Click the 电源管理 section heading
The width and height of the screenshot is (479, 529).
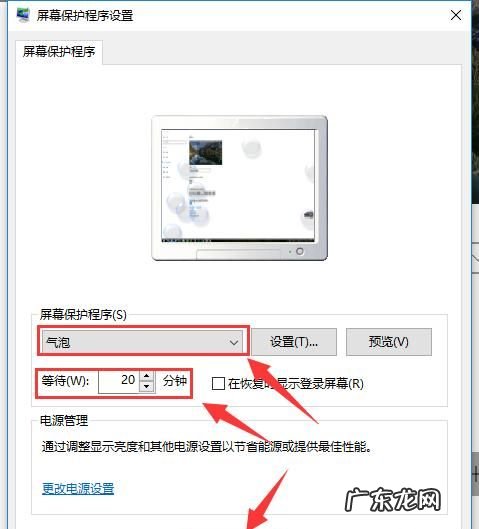64,420
